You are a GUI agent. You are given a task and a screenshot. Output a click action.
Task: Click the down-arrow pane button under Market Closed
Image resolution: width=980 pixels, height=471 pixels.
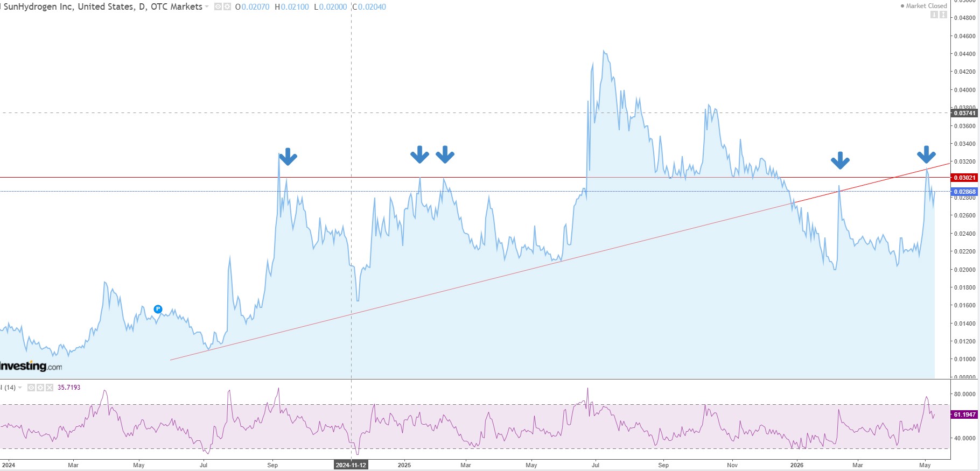pyautogui.click(x=934, y=15)
